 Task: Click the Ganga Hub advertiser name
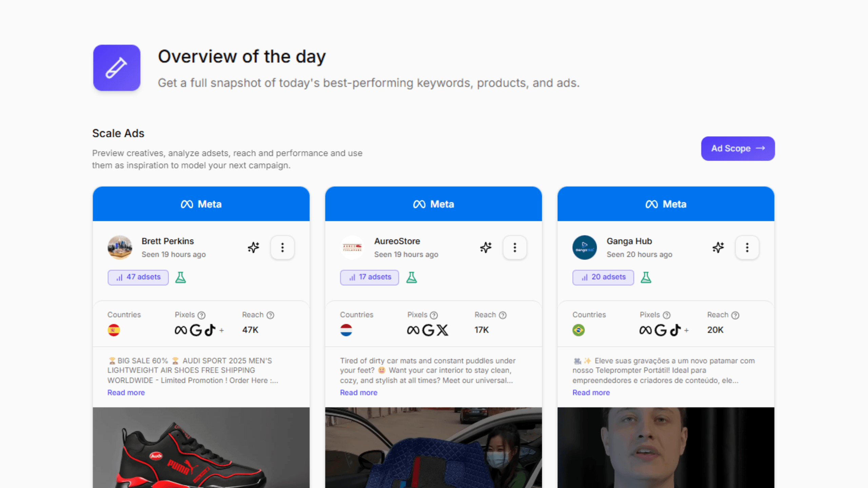coord(629,241)
